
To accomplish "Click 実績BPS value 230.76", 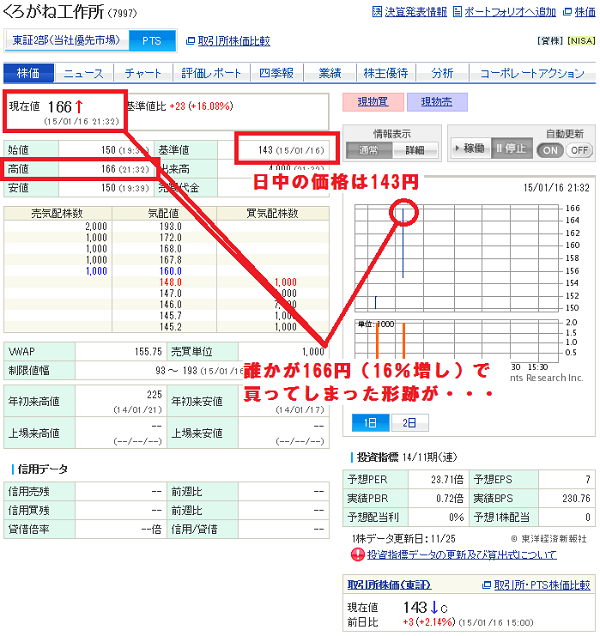I will (576, 498).
